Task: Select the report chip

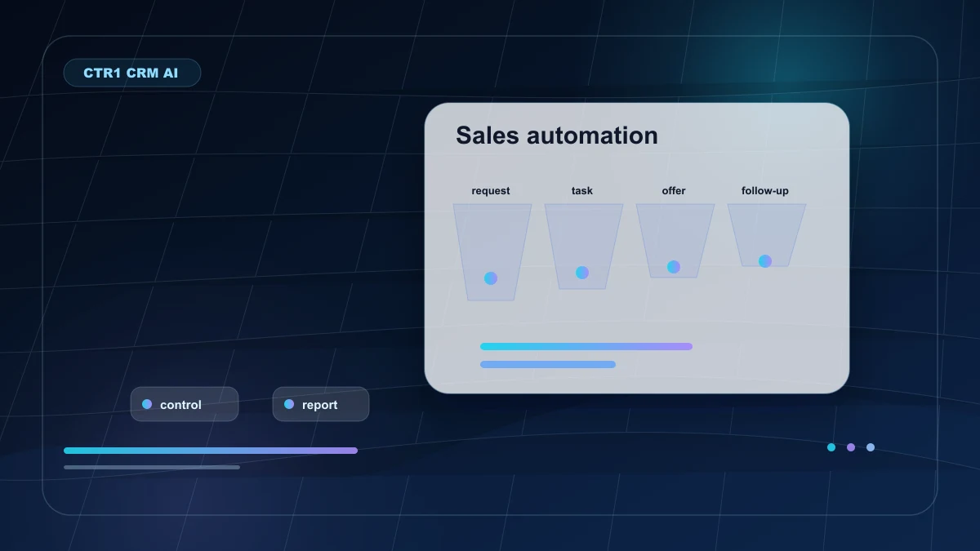Action: [x=321, y=404]
